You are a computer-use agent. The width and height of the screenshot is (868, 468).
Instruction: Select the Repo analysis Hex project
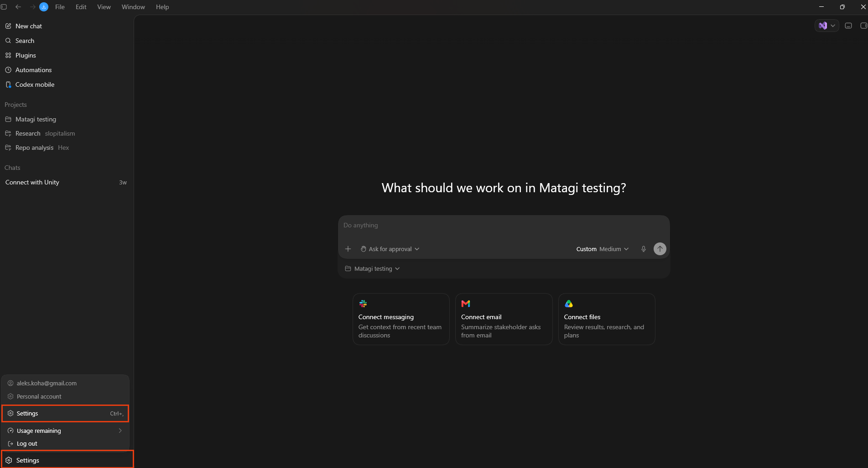click(67, 147)
